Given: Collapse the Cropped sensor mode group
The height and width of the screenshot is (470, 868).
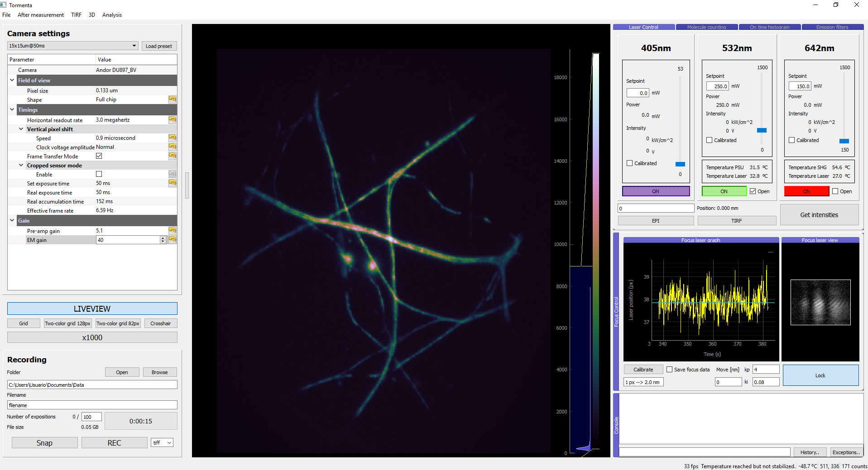Looking at the screenshot, I should 21,165.
